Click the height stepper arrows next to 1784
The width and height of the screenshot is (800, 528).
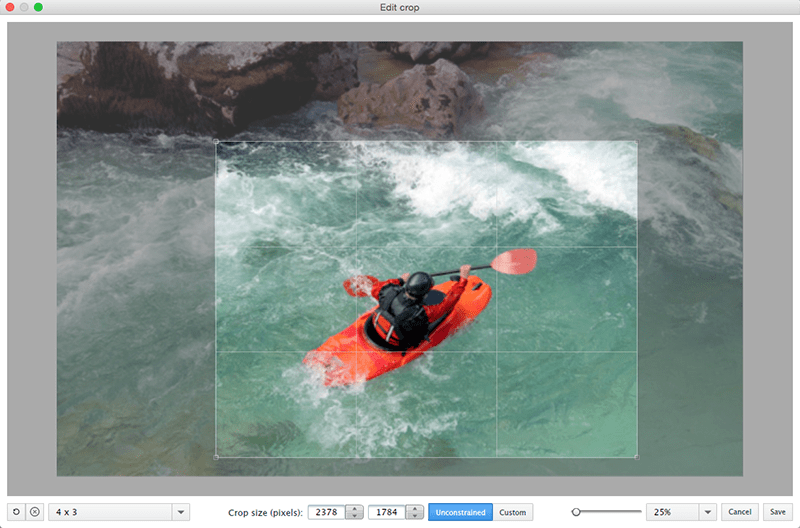click(x=415, y=512)
